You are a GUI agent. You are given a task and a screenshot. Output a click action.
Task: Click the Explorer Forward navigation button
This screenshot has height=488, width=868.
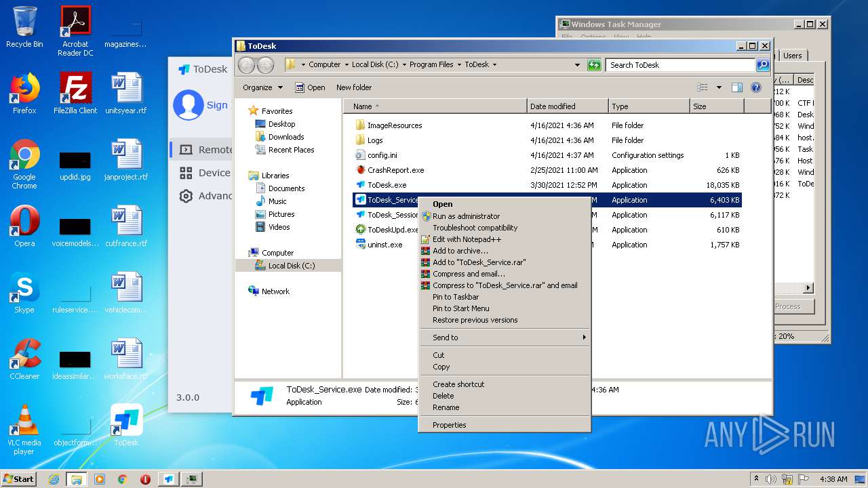(x=265, y=65)
